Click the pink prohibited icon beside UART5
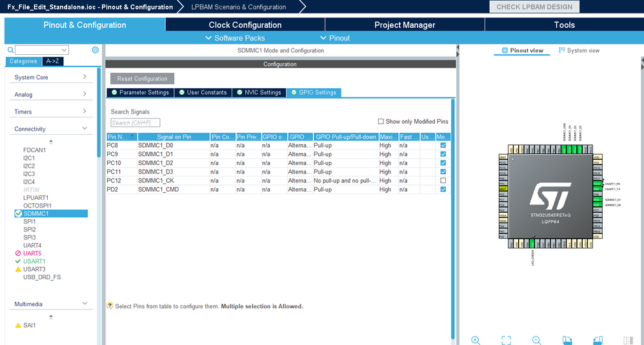The width and height of the screenshot is (644, 345). (18, 253)
